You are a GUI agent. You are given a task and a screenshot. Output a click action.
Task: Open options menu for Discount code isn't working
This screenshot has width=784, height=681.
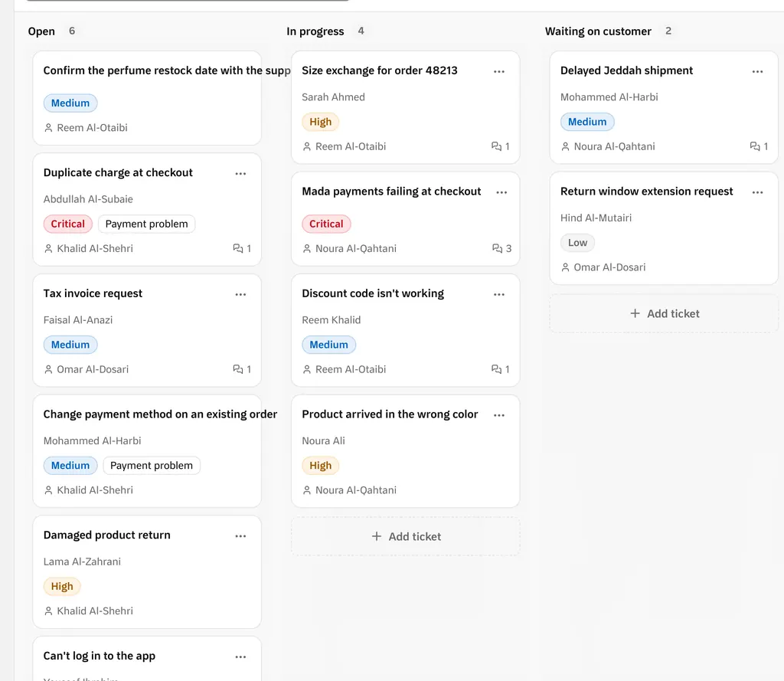pos(499,294)
